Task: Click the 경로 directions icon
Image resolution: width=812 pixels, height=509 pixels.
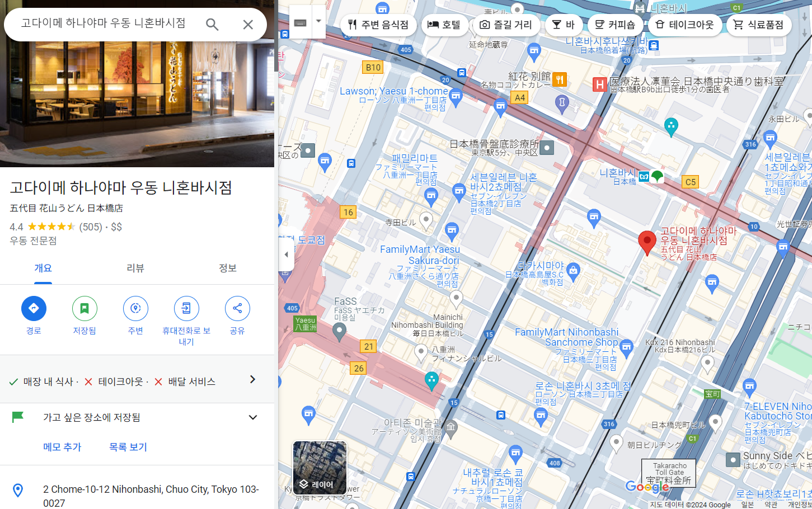Action: pos(34,308)
